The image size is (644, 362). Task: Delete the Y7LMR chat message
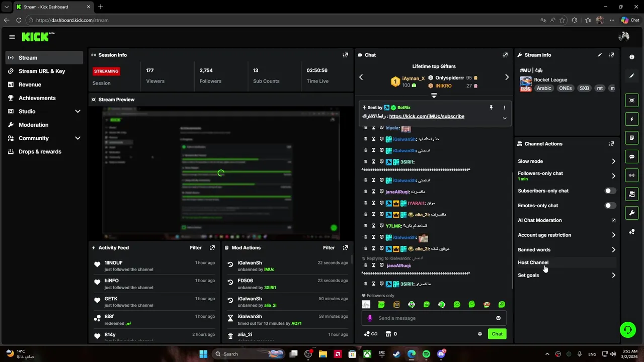coord(366,226)
